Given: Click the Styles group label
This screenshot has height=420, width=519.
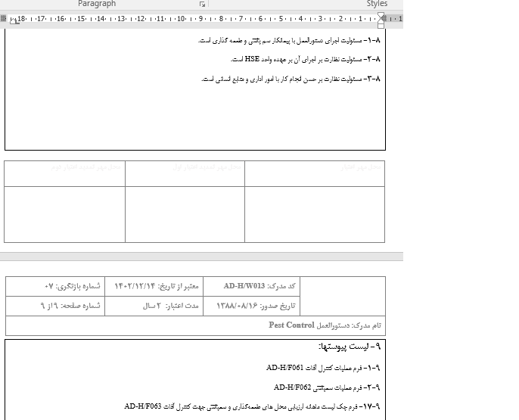Looking at the screenshot, I should point(377,4).
